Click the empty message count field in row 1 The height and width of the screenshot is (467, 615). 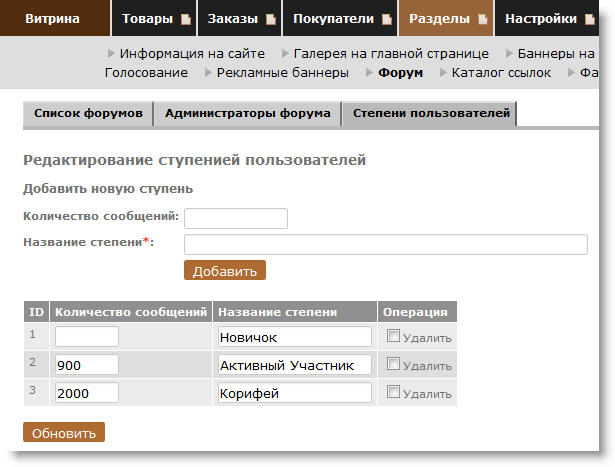coord(87,336)
